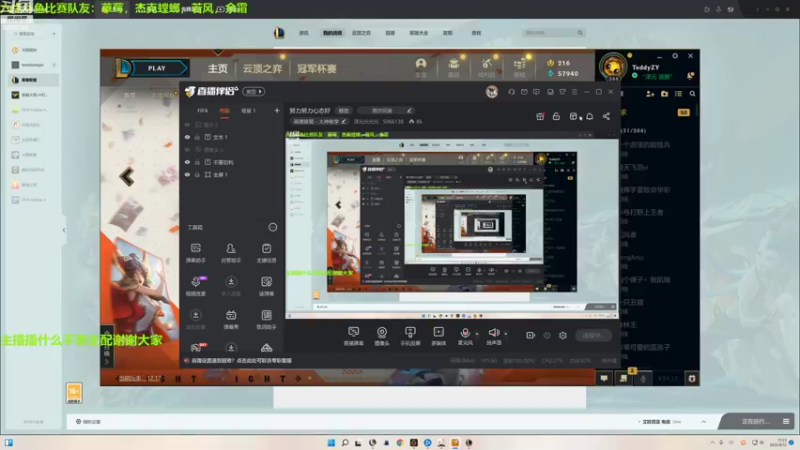This screenshot has width=800, height=450.
Task: Toggle the lock on the 不要动判 source
Action: click(197, 162)
